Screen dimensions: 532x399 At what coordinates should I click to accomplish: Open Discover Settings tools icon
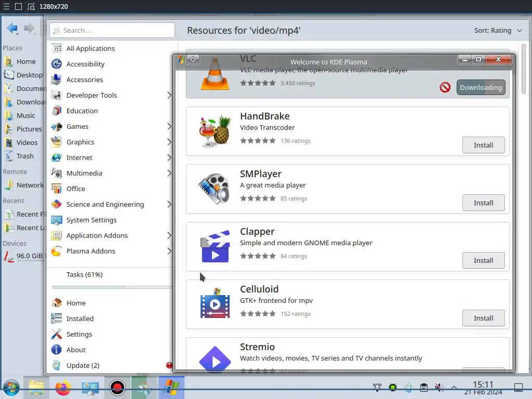56,334
